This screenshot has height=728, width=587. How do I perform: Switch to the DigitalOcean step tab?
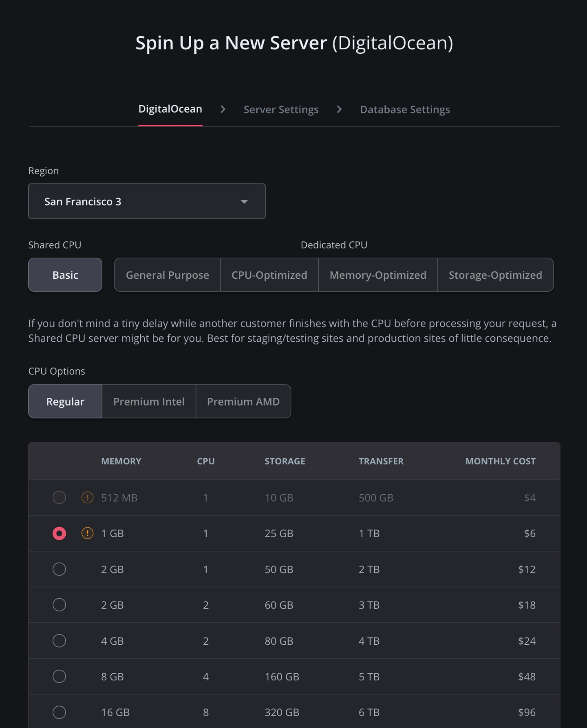point(170,109)
